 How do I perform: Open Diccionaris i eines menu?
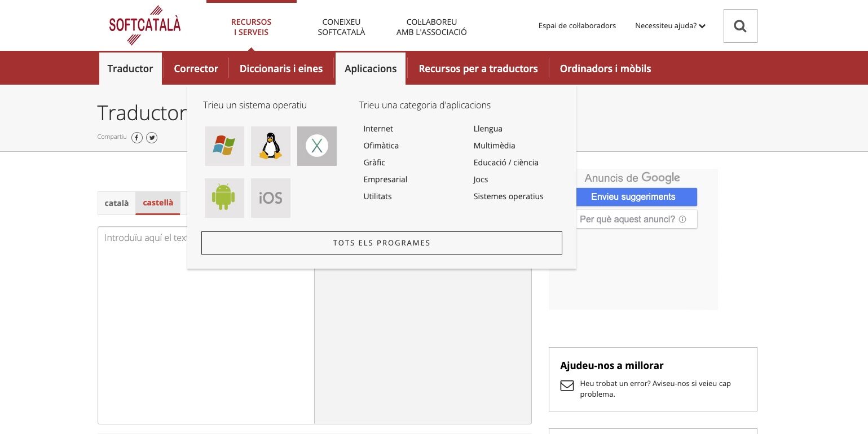tap(281, 69)
